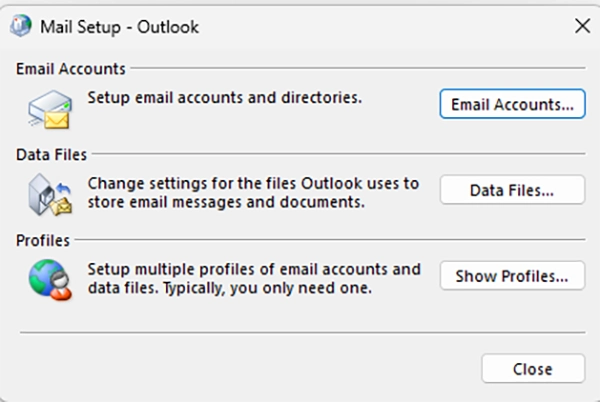Click the separator line above Close button
Image resolution: width=600 pixels, height=402 pixels.
coord(300,332)
